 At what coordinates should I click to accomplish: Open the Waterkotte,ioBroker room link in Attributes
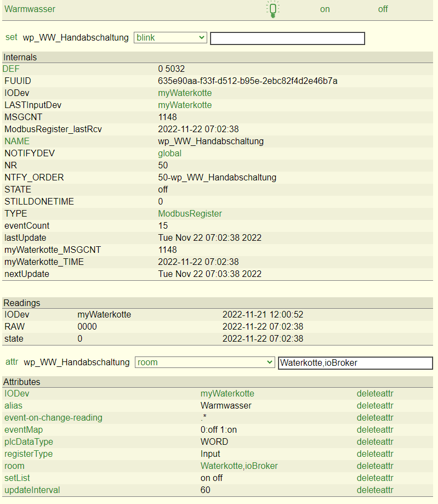coord(239,466)
